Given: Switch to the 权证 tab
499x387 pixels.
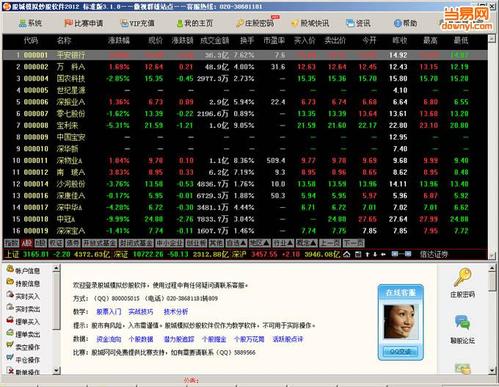Looking at the screenshot, I should click(x=56, y=243).
